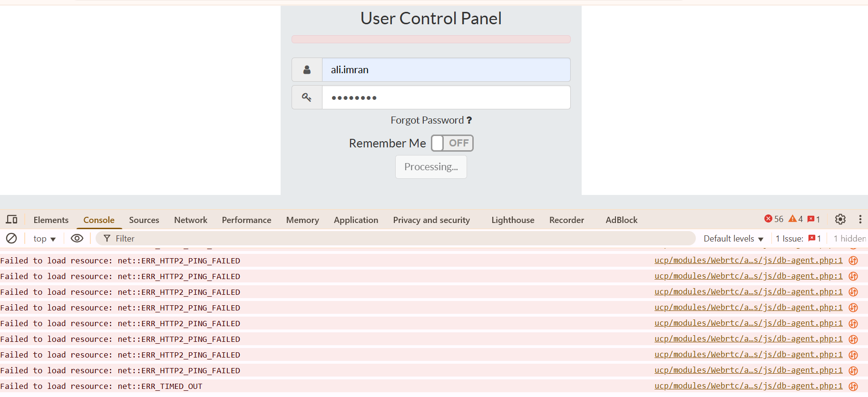Open first db-agent.php:1 source link
The width and height of the screenshot is (868, 397).
click(748, 261)
